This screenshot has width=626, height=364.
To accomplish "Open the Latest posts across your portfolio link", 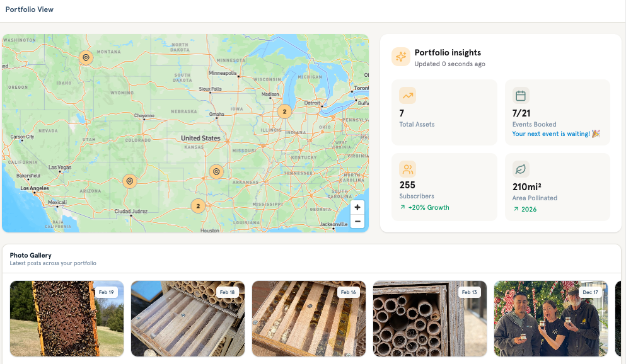I will point(52,263).
